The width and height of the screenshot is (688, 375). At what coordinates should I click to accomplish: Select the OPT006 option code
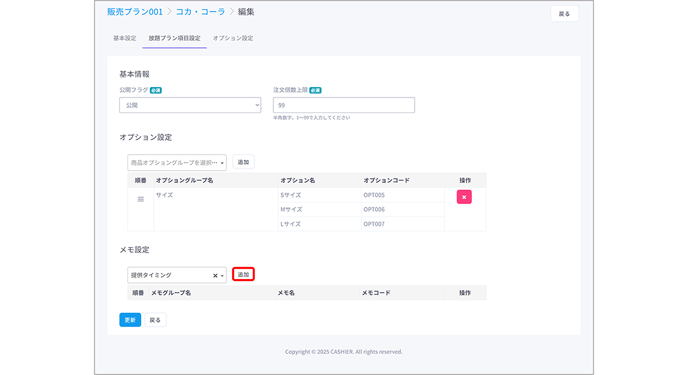[x=374, y=210]
